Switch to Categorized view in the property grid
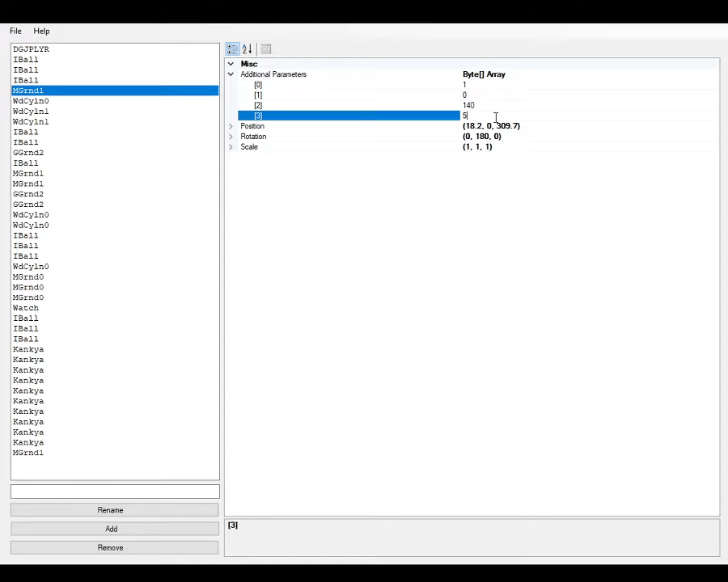The width and height of the screenshot is (728, 582). point(231,49)
